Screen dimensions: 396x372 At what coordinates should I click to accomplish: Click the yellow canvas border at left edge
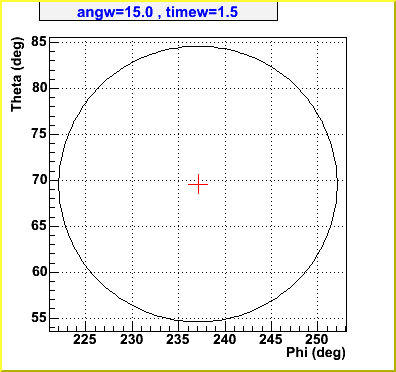click(1, 186)
